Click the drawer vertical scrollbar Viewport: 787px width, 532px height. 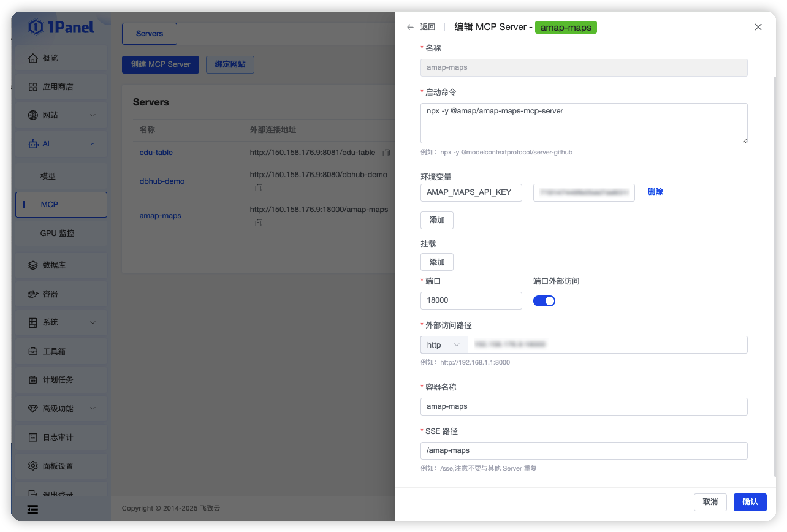pyautogui.click(x=774, y=277)
